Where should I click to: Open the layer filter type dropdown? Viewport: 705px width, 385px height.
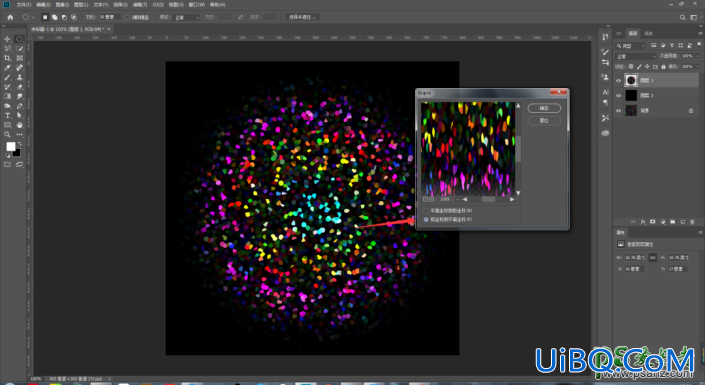click(630, 46)
